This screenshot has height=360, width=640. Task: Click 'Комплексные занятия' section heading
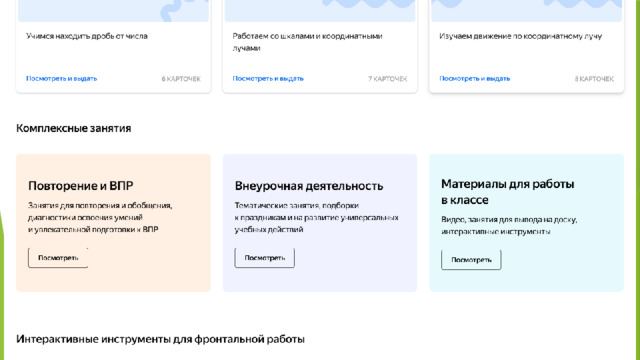tap(73, 128)
